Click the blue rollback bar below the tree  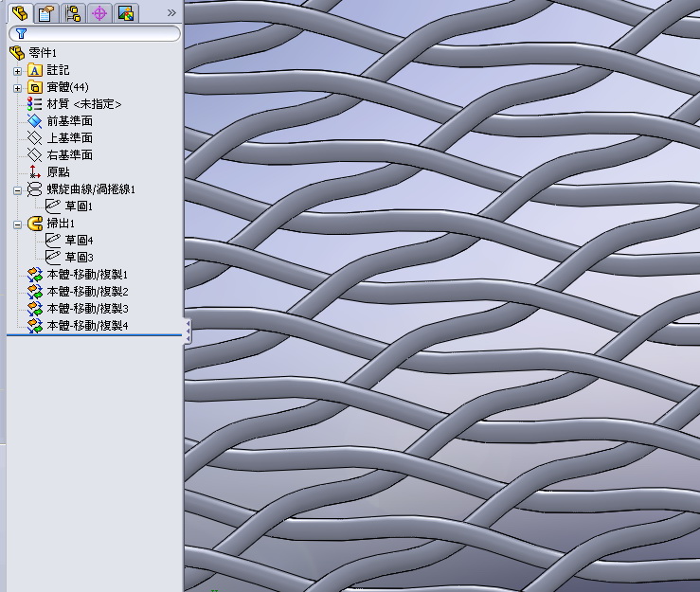click(94, 334)
